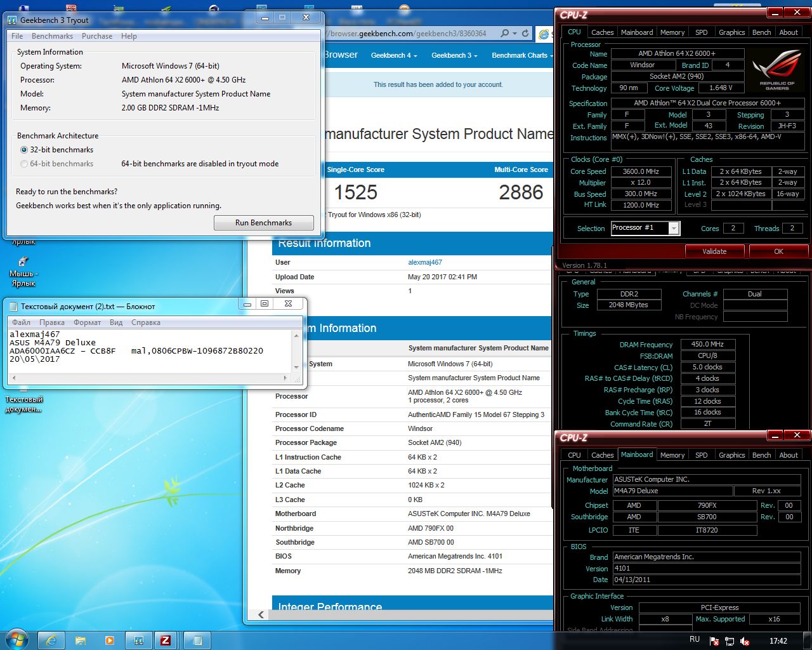Open the Purchase menu in Geekbench
This screenshot has height=650, width=812.
97,36
